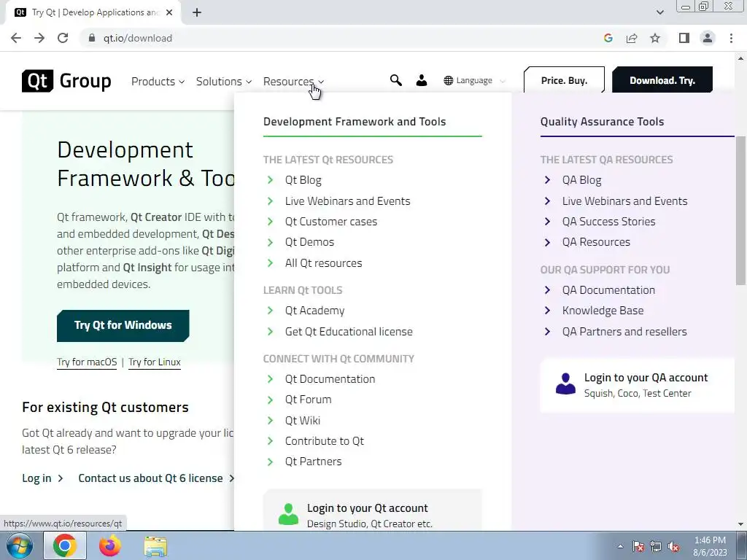
Task: Open the site search magnifier icon
Action: [x=396, y=80]
